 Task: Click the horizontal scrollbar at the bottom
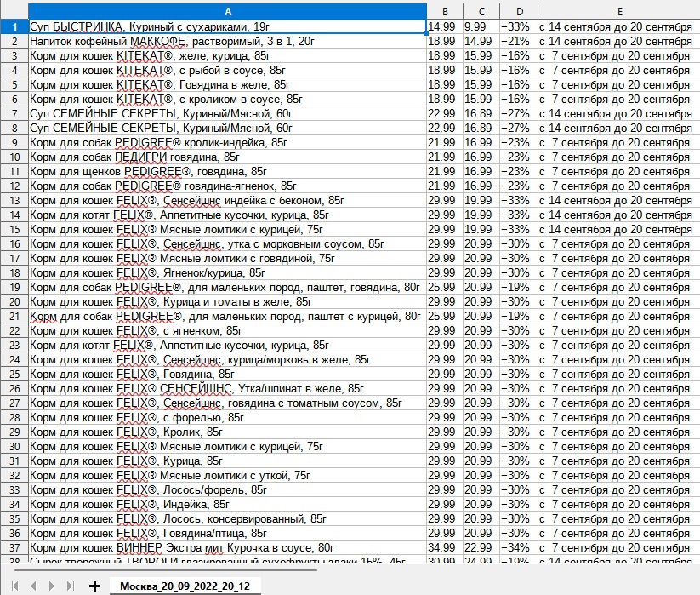165,570
